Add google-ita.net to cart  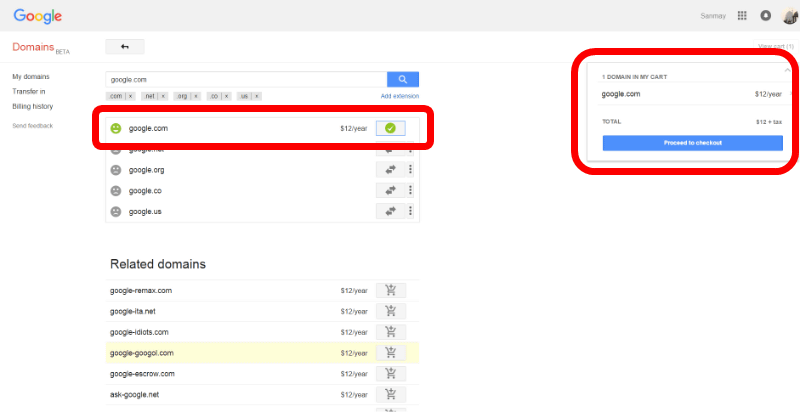(x=391, y=311)
